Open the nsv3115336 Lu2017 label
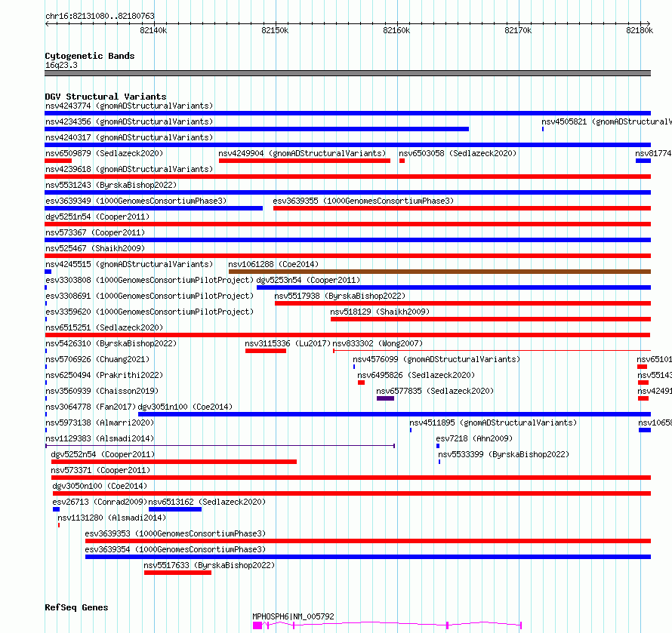The image size is (672, 633). tap(288, 343)
